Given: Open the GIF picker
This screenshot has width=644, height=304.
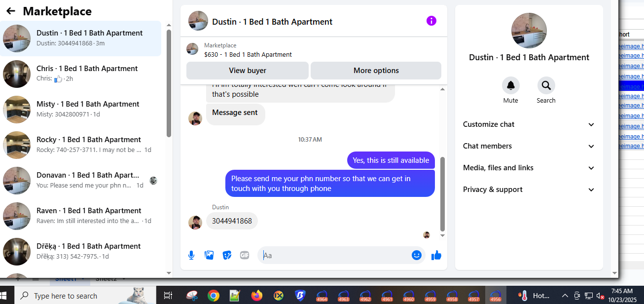Looking at the screenshot, I should click(x=245, y=255).
